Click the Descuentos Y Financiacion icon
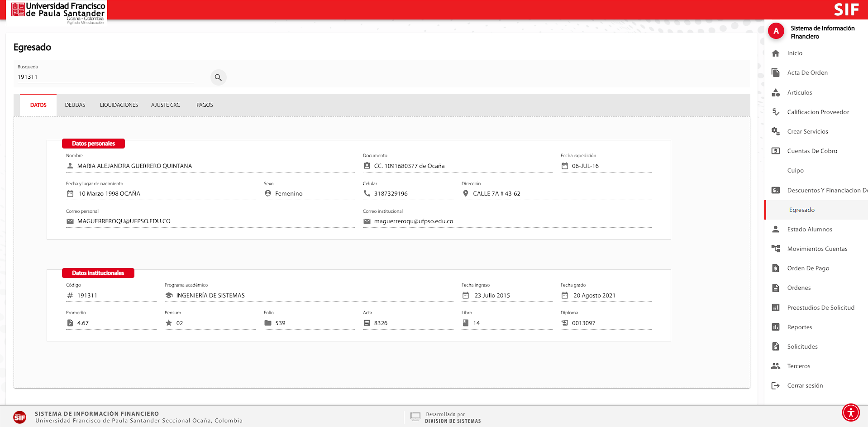The image size is (868, 427). pos(776,190)
